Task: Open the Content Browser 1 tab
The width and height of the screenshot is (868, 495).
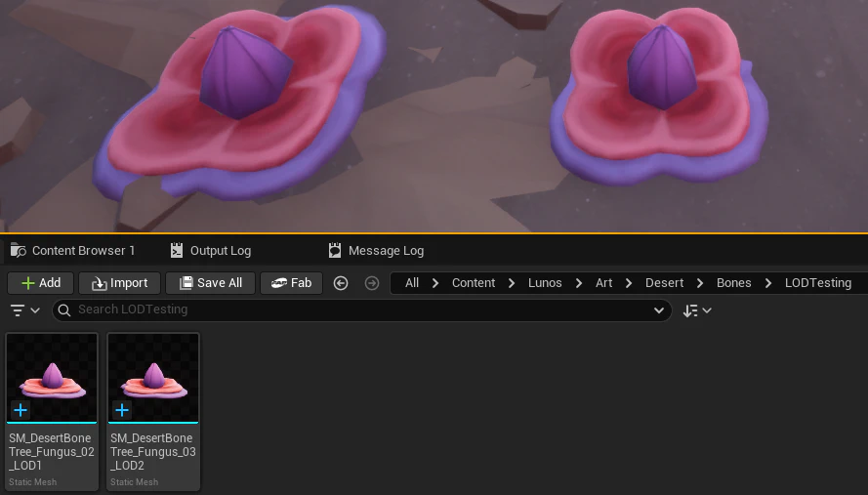Action: pyautogui.click(x=73, y=251)
